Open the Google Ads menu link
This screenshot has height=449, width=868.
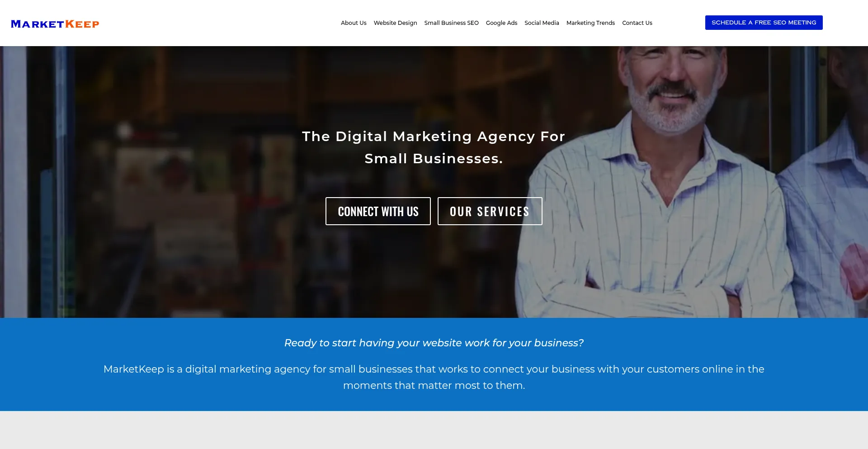(x=501, y=23)
